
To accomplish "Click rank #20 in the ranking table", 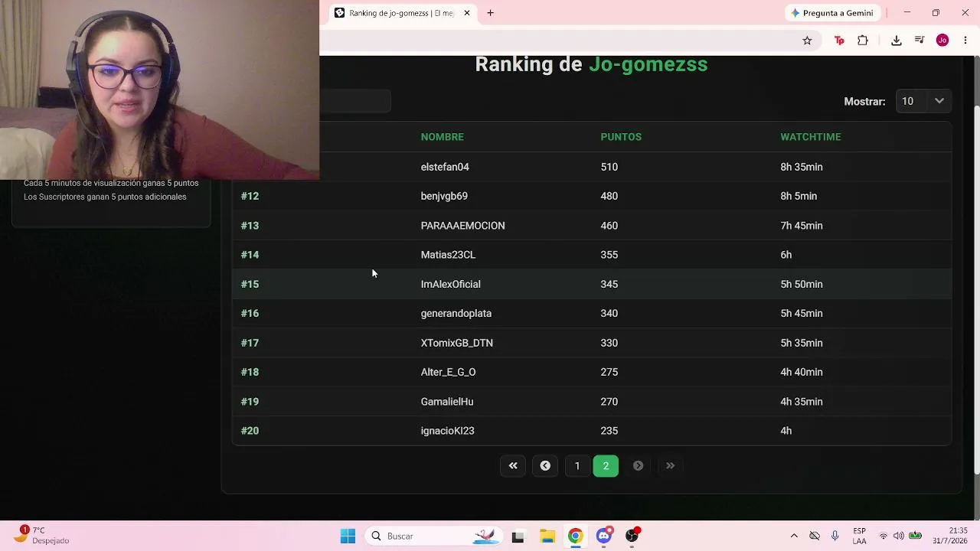I will [250, 431].
